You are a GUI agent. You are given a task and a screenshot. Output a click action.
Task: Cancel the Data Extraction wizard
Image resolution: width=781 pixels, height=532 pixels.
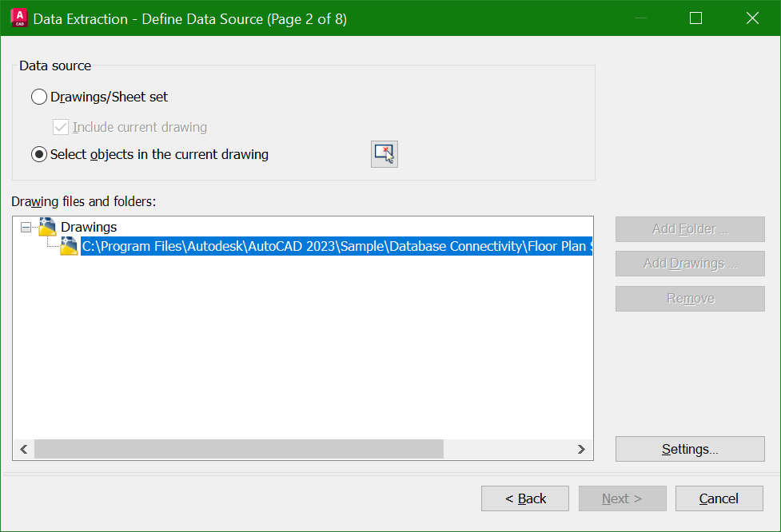click(719, 498)
